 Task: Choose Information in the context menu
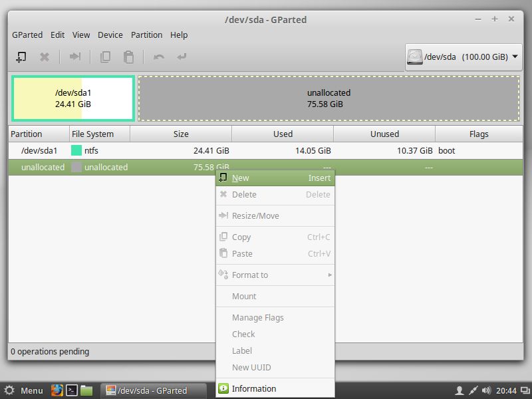(x=275, y=389)
